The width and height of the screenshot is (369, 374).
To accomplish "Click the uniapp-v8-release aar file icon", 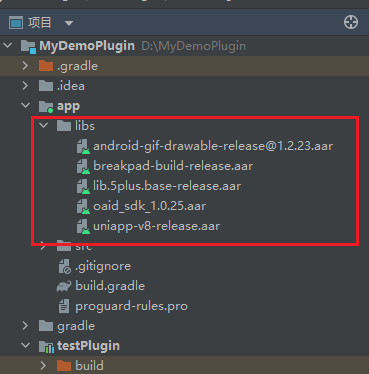I will (83, 226).
